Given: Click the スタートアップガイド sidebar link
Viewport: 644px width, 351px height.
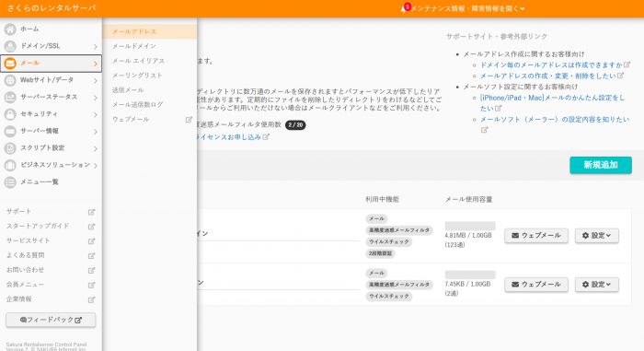Looking at the screenshot, I should 38,226.
